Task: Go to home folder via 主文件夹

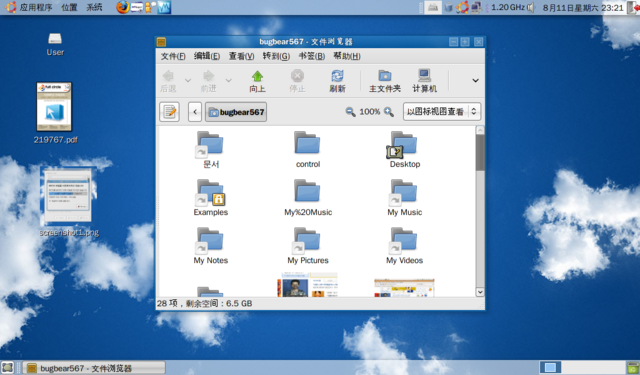Action: point(385,81)
